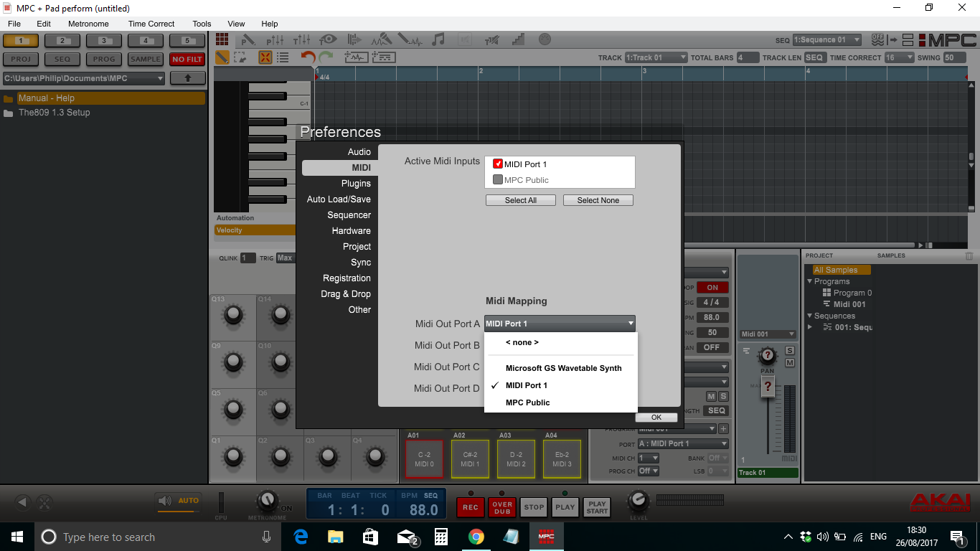Toggle the OFF button under the 50 value
The width and height of the screenshot is (980, 551).
712,347
